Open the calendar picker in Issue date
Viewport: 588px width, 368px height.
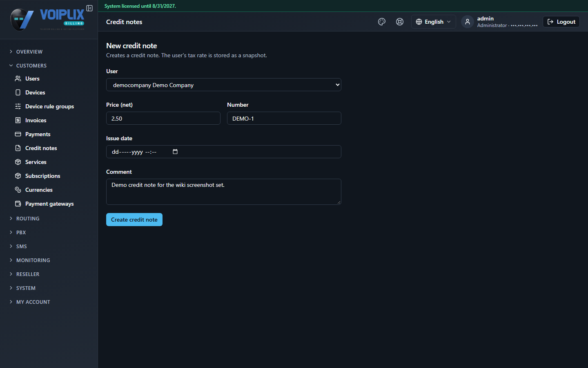175,152
